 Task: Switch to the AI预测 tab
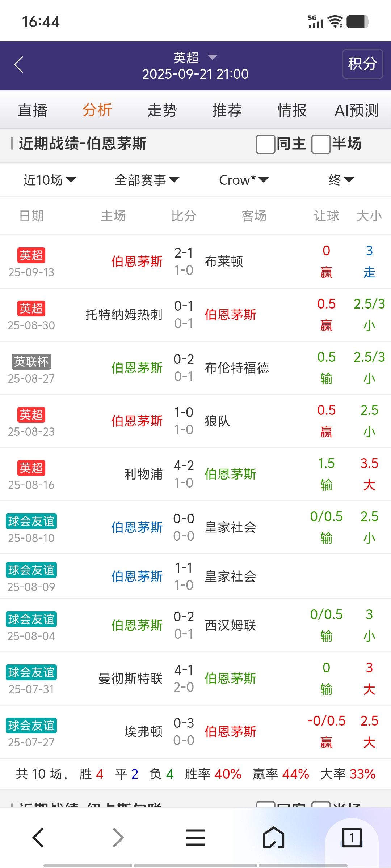click(357, 110)
